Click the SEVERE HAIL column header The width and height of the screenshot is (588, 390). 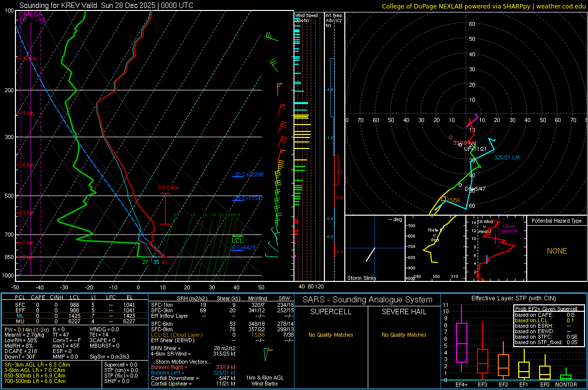tap(404, 312)
